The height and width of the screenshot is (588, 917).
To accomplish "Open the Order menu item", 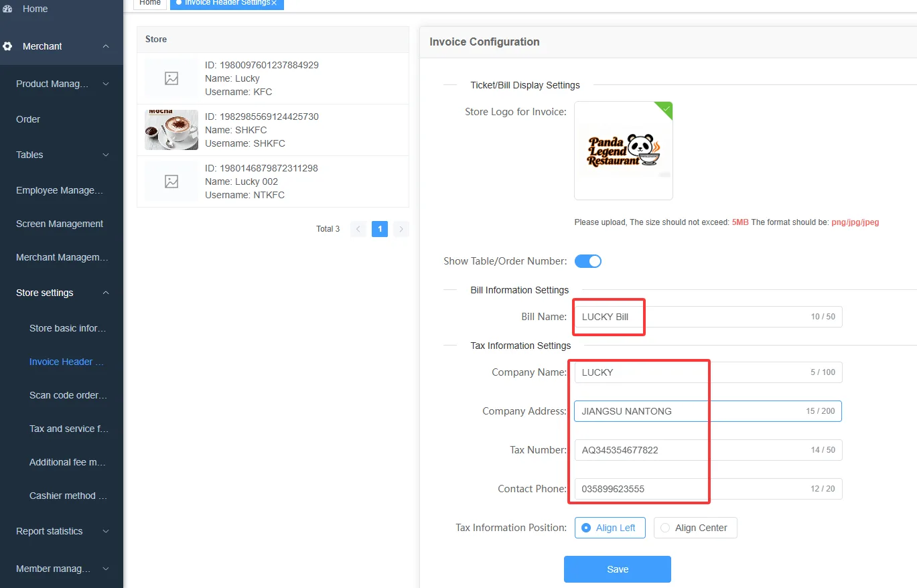I will pos(62,119).
